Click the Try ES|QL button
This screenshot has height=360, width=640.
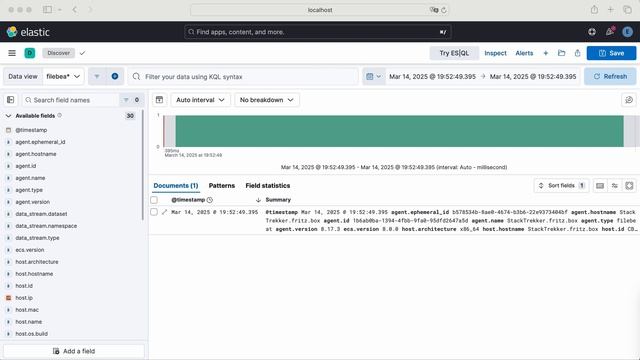pyautogui.click(x=454, y=53)
